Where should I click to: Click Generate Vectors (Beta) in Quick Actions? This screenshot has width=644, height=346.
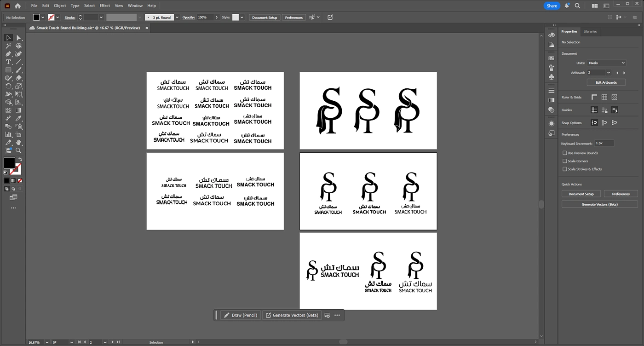(599, 204)
